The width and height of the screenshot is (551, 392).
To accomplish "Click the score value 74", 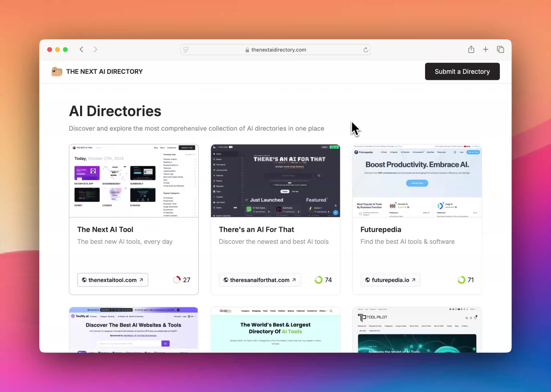I will pos(328,280).
